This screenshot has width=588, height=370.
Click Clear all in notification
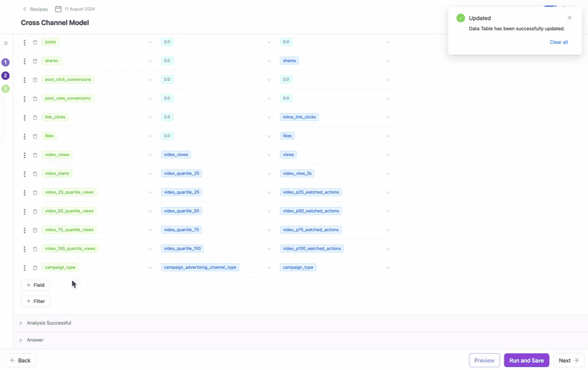(558, 42)
